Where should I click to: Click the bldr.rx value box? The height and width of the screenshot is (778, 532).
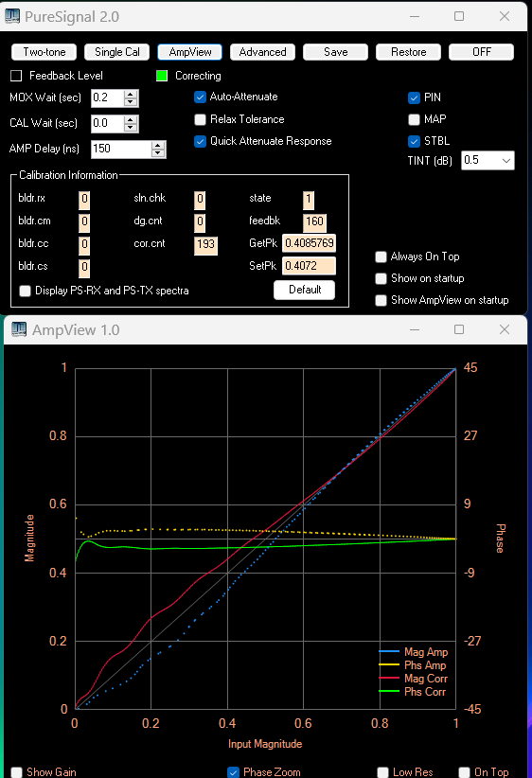pos(84,200)
